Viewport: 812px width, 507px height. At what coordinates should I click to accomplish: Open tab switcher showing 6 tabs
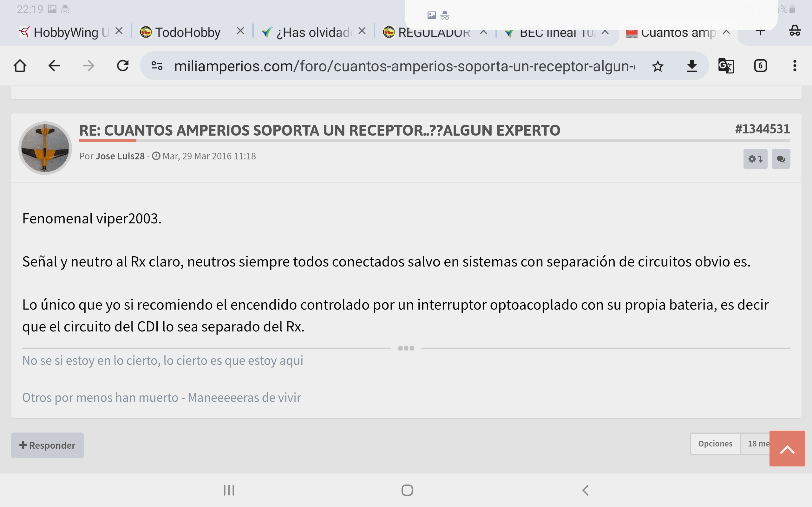(760, 66)
